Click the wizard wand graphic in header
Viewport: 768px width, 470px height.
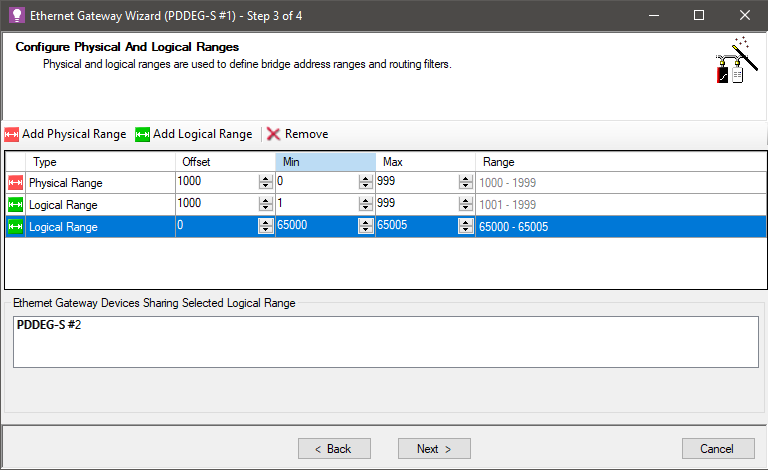(731, 64)
